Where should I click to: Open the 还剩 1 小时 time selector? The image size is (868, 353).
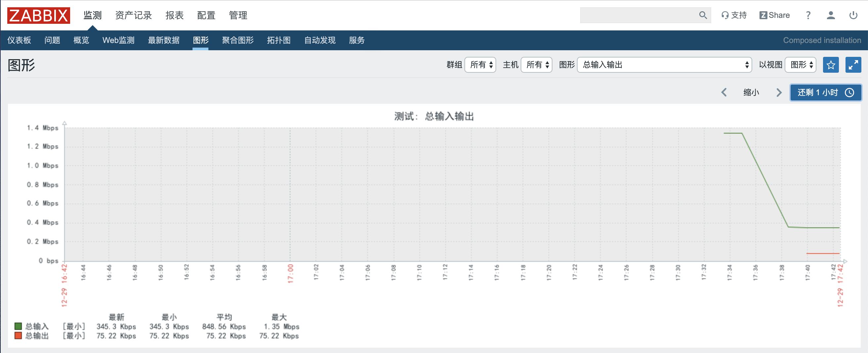826,92
